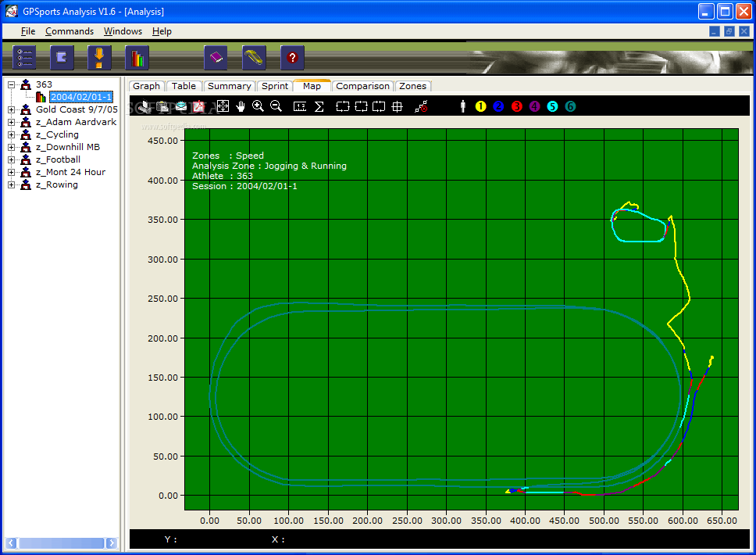The height and width of the screenshot is (555, 756).
Task: Toggle red speed zone 3
Action: click(517, 106)
